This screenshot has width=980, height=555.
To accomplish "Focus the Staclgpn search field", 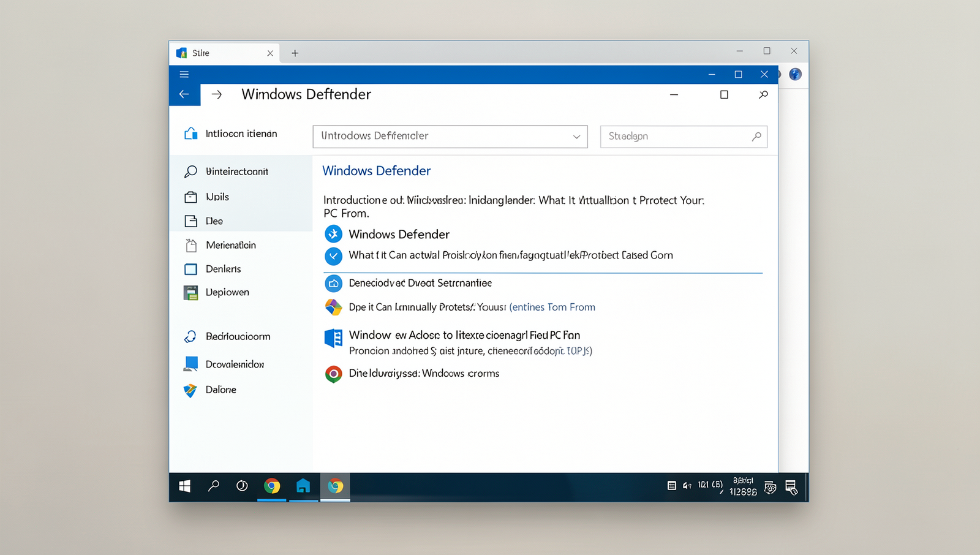I will 684,137.
